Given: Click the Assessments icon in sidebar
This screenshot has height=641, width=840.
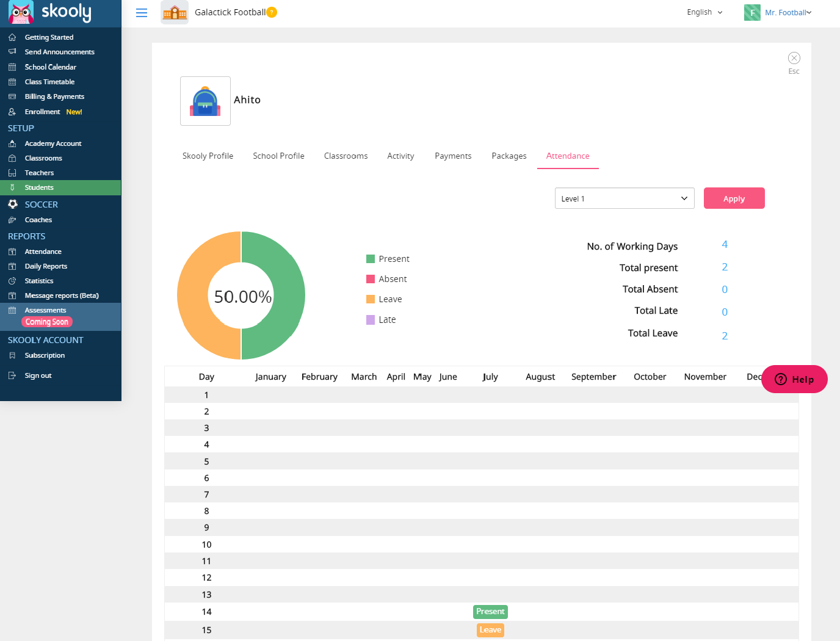Looking at the screenshot, I should (x=12, y=310).
